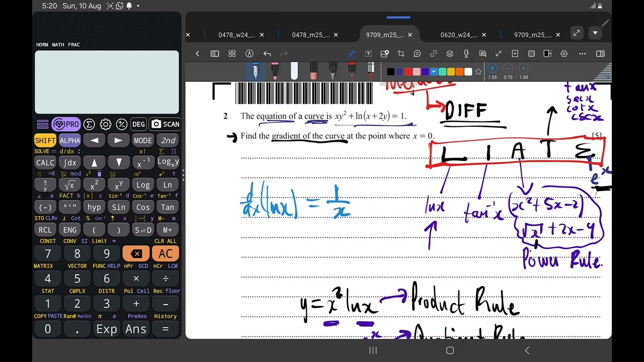Pick the red color swatch
Screen dimensions: 644x362
pos(408,72)
